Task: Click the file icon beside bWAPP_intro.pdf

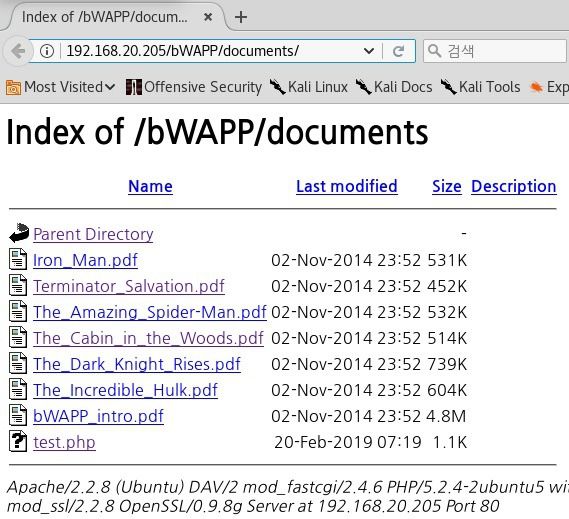Action: (18, 415)
